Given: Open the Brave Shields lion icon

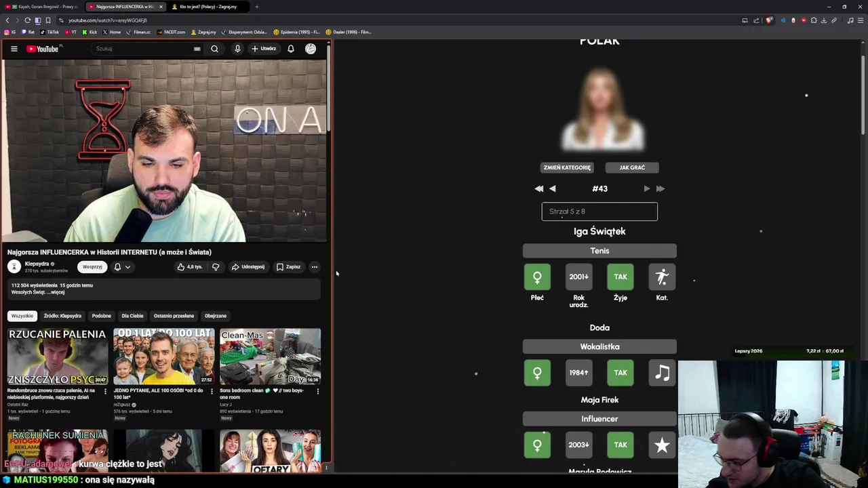Looking at the screenshot, I should click(769, 20).
